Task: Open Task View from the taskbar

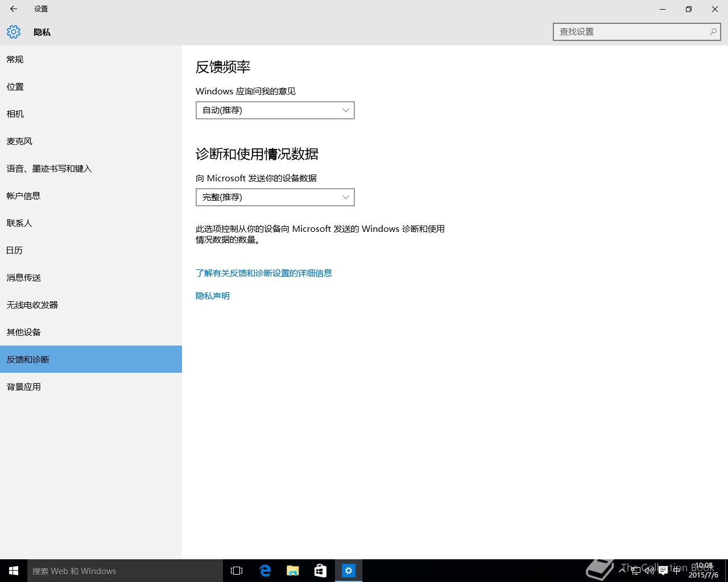Action: [237, 571]
